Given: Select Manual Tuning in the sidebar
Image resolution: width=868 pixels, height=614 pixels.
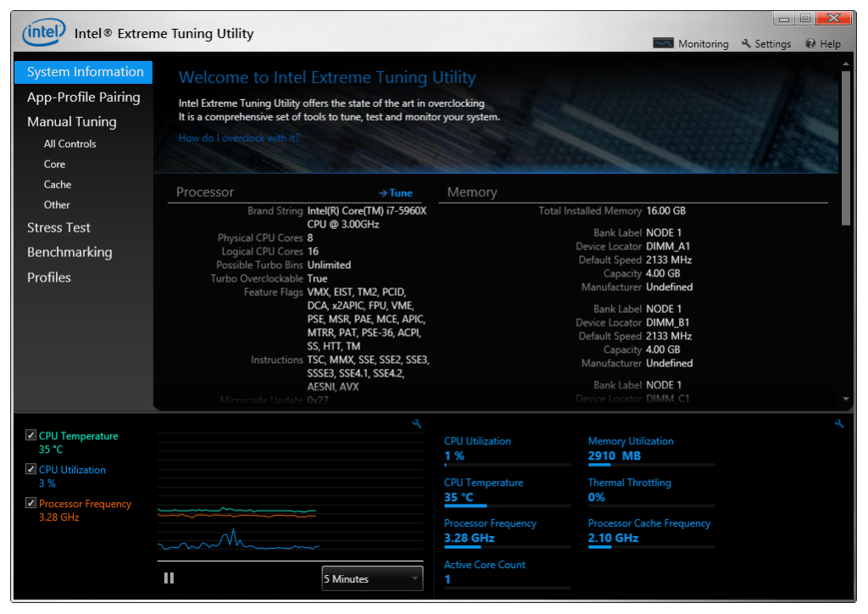Looking at the screenshot, I should pyautogui.click(x=71, y=121).
